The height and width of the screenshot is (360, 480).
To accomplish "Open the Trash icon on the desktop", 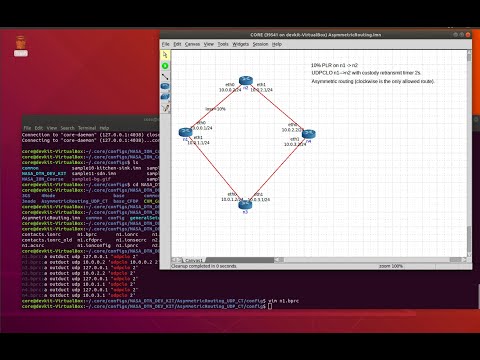I will 21,46.
